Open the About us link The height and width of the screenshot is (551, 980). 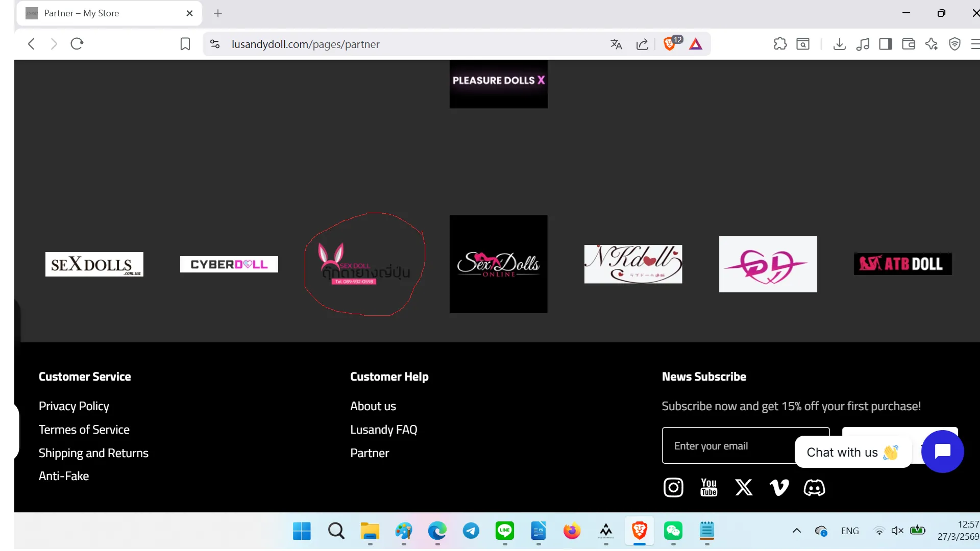373,406
